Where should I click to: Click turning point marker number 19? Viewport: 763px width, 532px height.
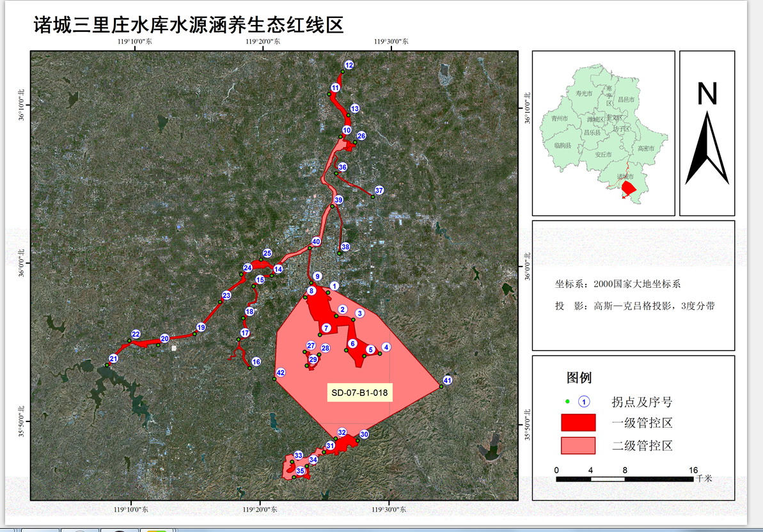click(x=201, y=327)
